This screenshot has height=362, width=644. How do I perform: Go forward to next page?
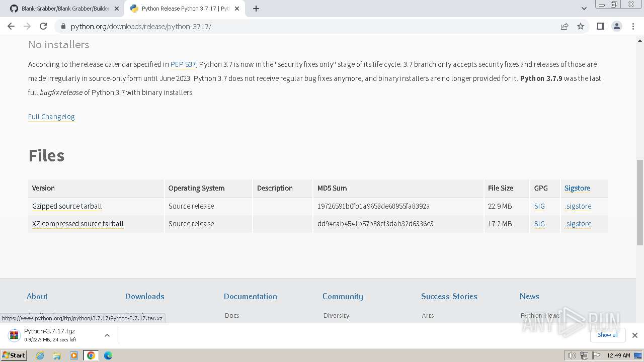point(27,26)
